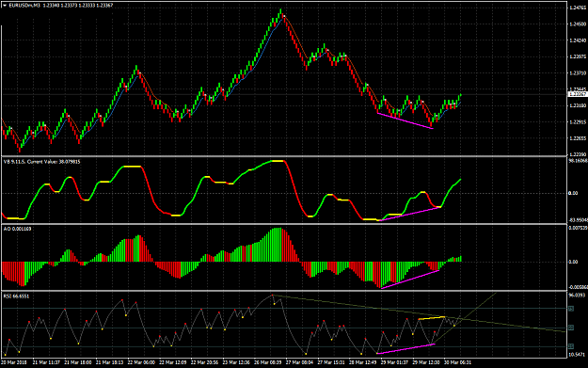Click the 22 Mar 20:56 time label
588x368 pixels.
pyautogui.click(x=204, y=362)
